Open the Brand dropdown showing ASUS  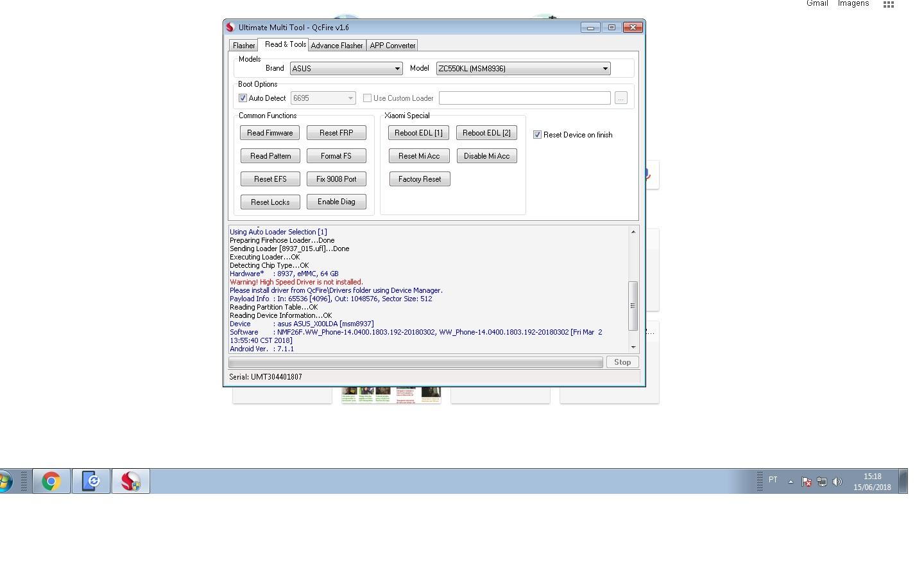coord(346,69)
